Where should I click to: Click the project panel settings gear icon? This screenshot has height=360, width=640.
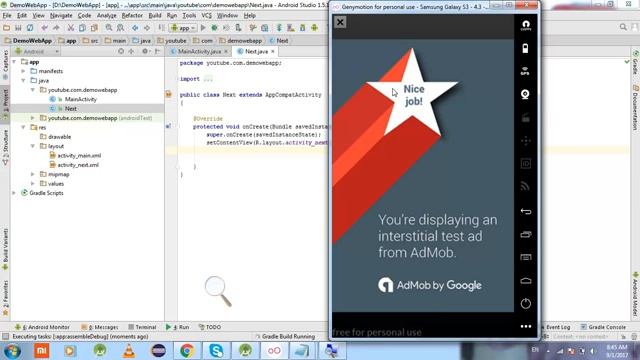pyautogui.click(x=145, y=51)
